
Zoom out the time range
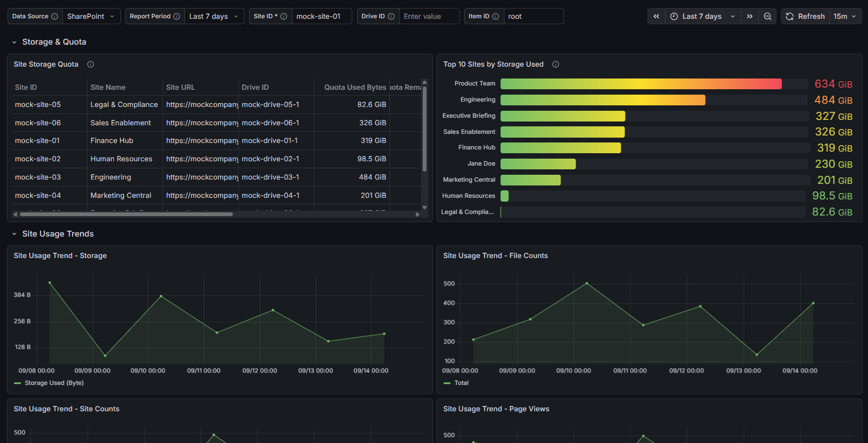pyautogui.click(x=767, y=16)
